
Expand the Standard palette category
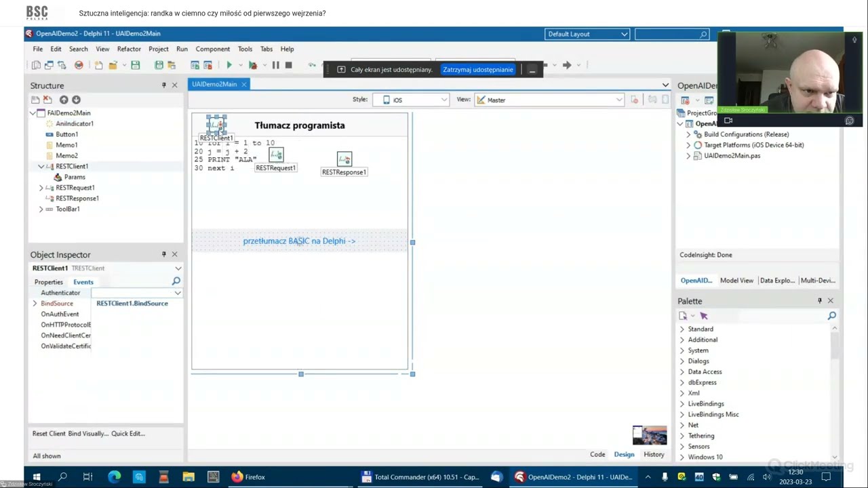click(682, 329)
